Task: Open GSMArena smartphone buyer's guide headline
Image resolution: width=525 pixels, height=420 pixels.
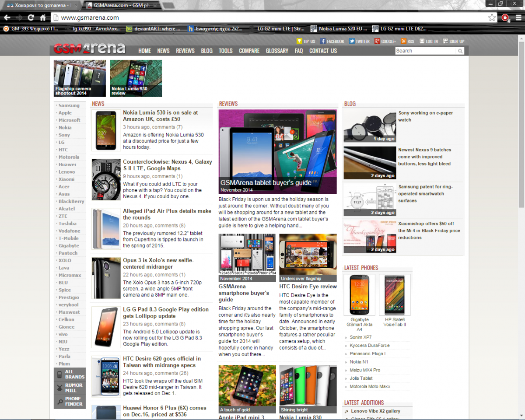Action: click(244, 293)
